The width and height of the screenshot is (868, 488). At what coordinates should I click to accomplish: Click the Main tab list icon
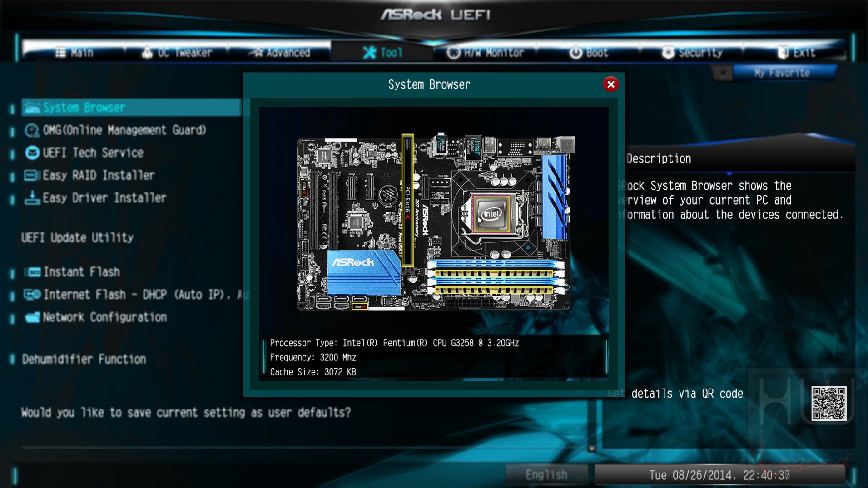tap(60, 53)
